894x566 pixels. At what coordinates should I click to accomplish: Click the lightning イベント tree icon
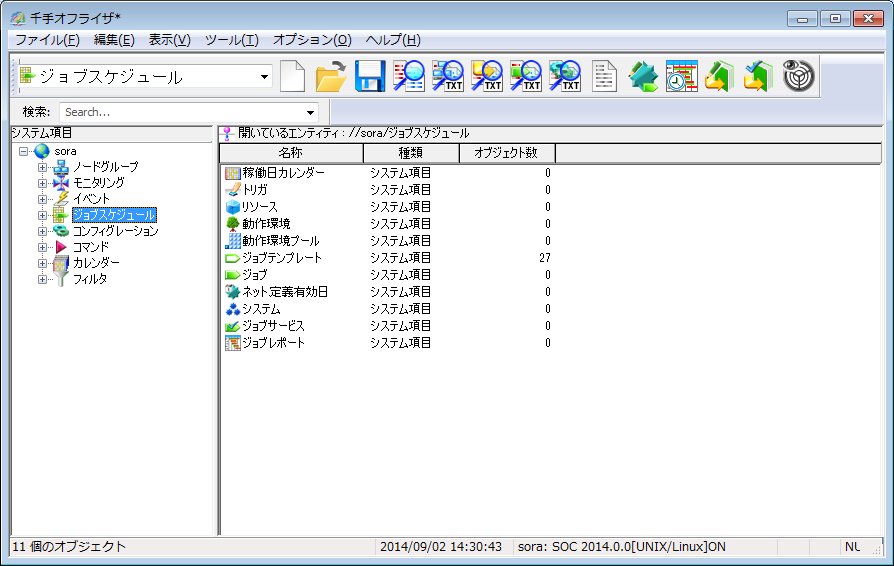[60, 198]
